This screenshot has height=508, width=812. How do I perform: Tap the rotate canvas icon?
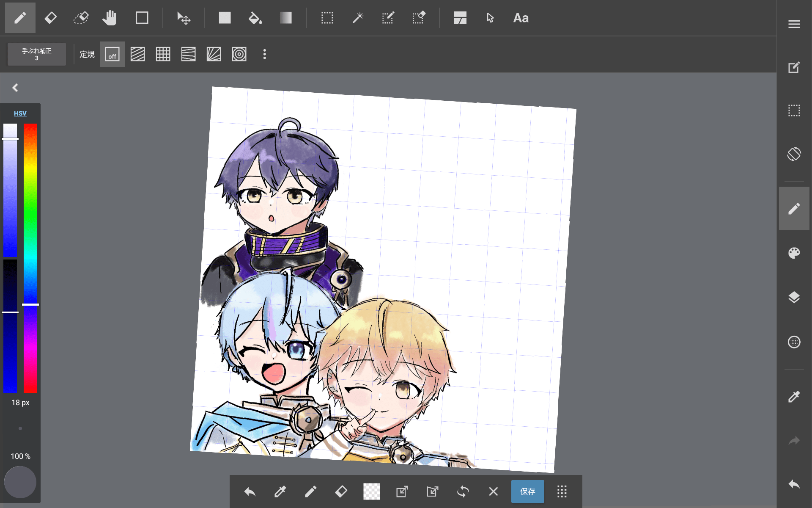click(x=794, y=154)
